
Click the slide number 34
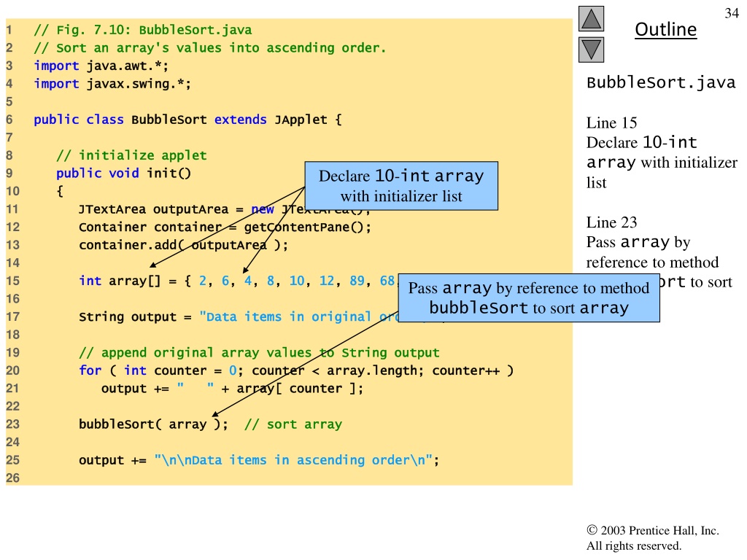coord(732,13)
